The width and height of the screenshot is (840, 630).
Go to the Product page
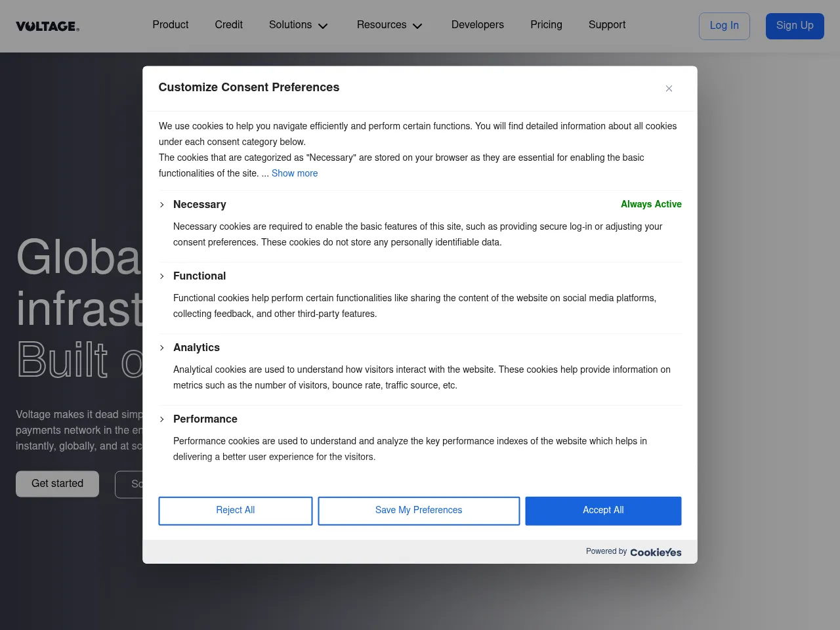(x=171, y=25)
